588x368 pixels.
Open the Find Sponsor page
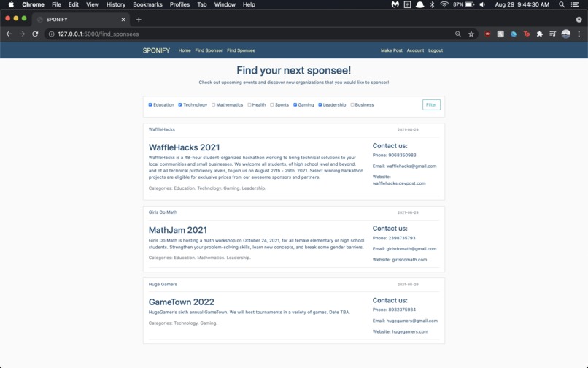pos(209,50)
